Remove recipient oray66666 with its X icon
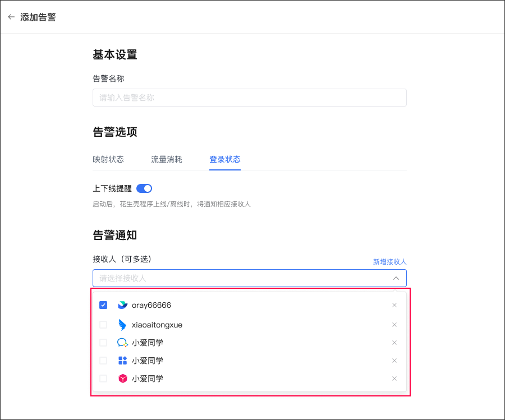Screen dimensions: 505x420 click(x=394, y=305)
